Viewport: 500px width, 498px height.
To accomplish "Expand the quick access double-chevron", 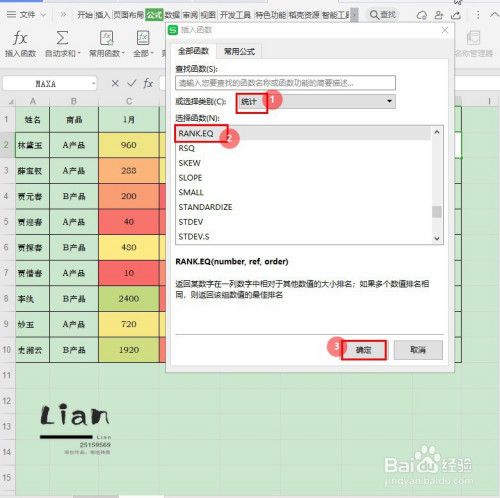I will (x=63, y=15).
